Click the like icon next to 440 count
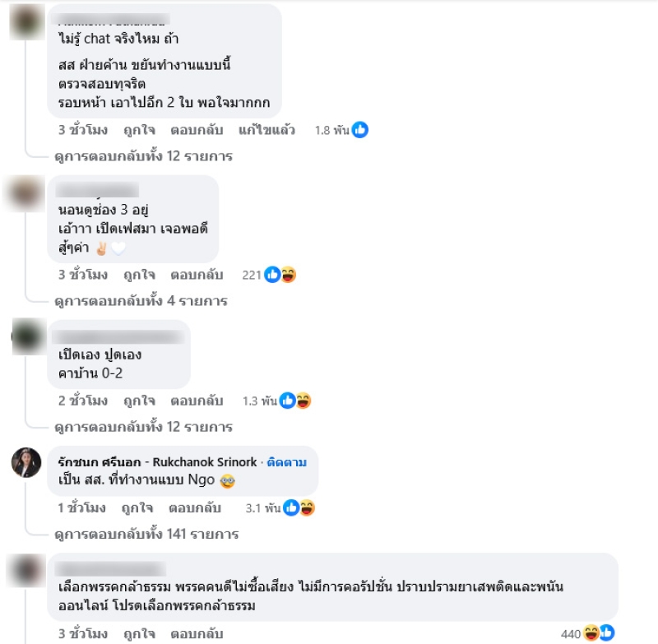658x644 pixels. (x=607, y=633)
